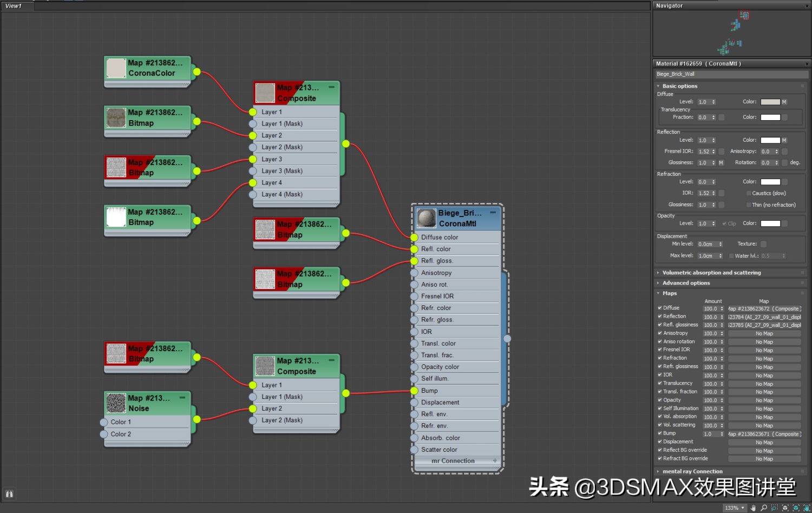Open the Diffuse color swatch

coord(770,102)
